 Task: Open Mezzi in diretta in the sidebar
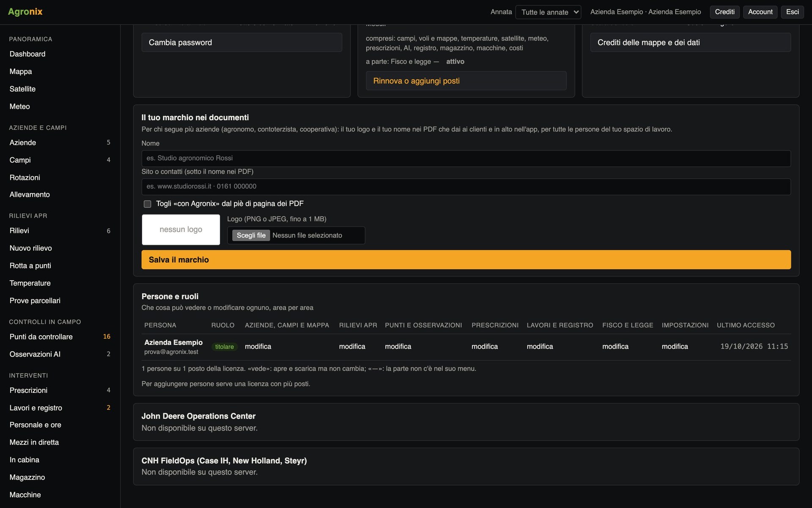[60, 442]
